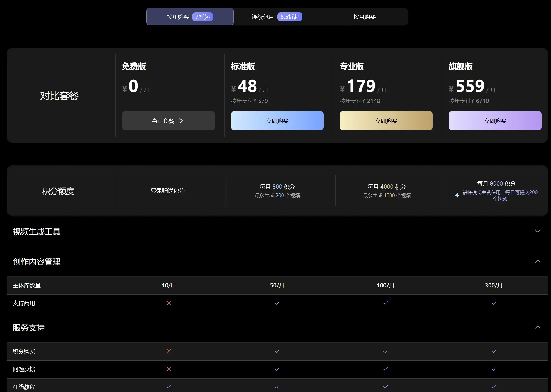Buy the 专业版 plan with the gold button

(x=386, y=121)
